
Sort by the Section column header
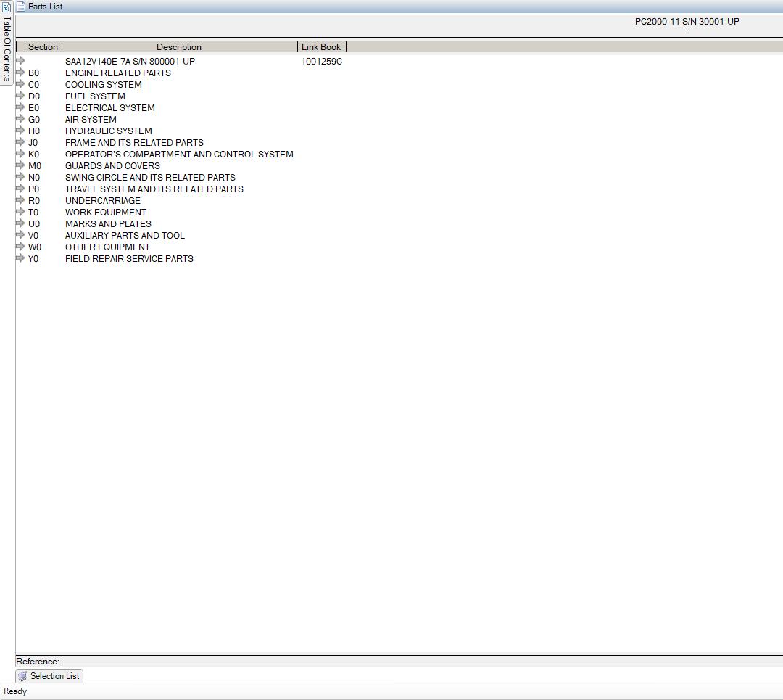click(x=43, y=47)
